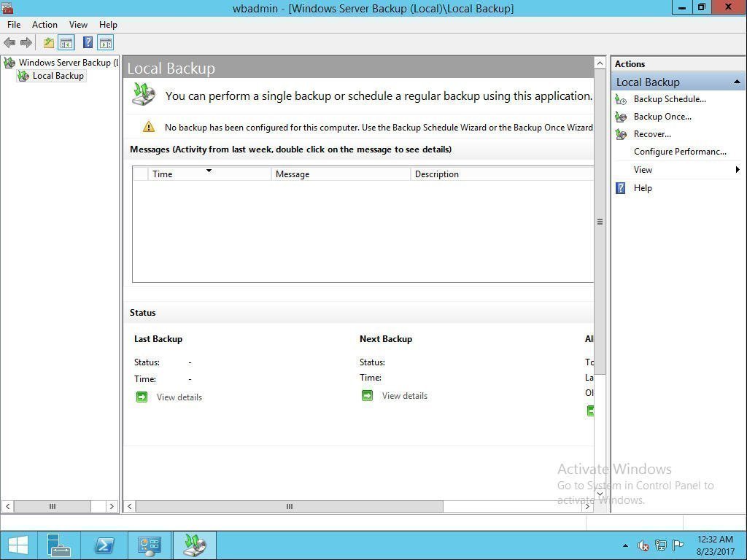Open Control Panel taskbar icon
This screenshot has width=747, height=560.
point(149,545)
